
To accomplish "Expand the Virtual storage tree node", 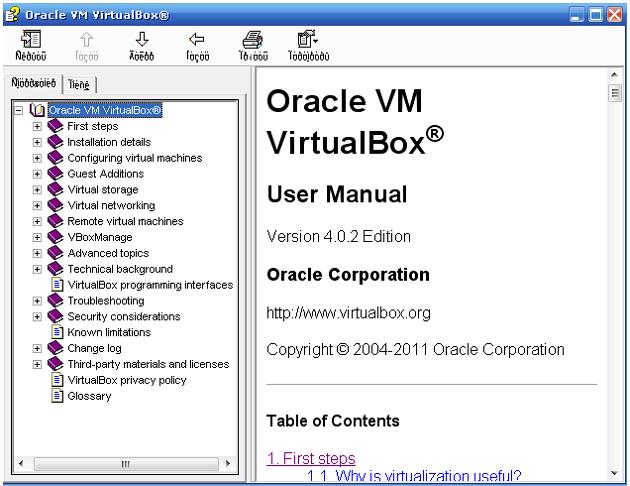I will click(x=37, y=190).
